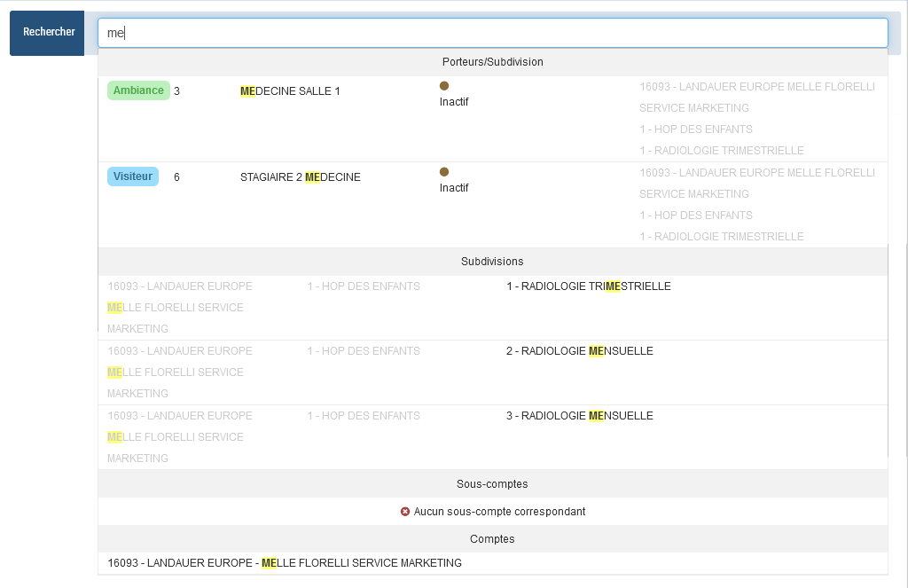Click Inactif status in MEDECINE SALLE 1 row
This screenshot has height=588, width=908.
pos(454,102)
